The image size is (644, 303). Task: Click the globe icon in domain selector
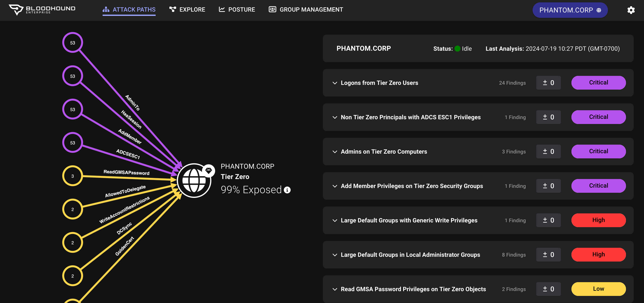click(x=599, y=10)
